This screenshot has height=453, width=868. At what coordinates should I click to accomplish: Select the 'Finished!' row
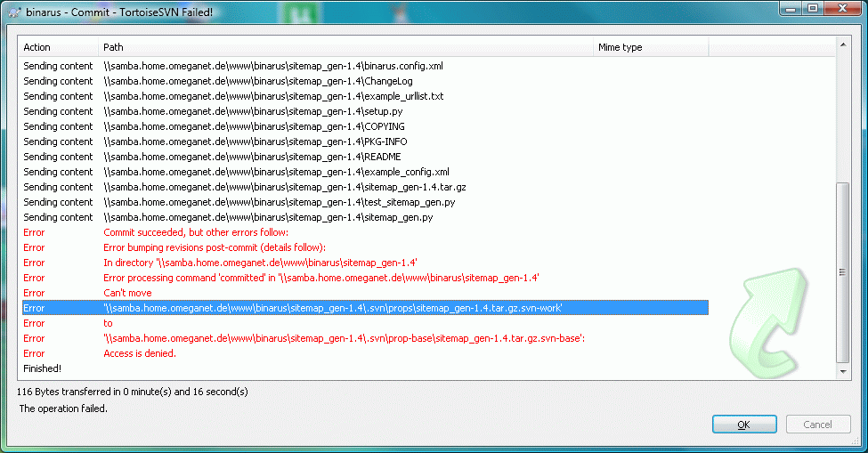(365, 368)
